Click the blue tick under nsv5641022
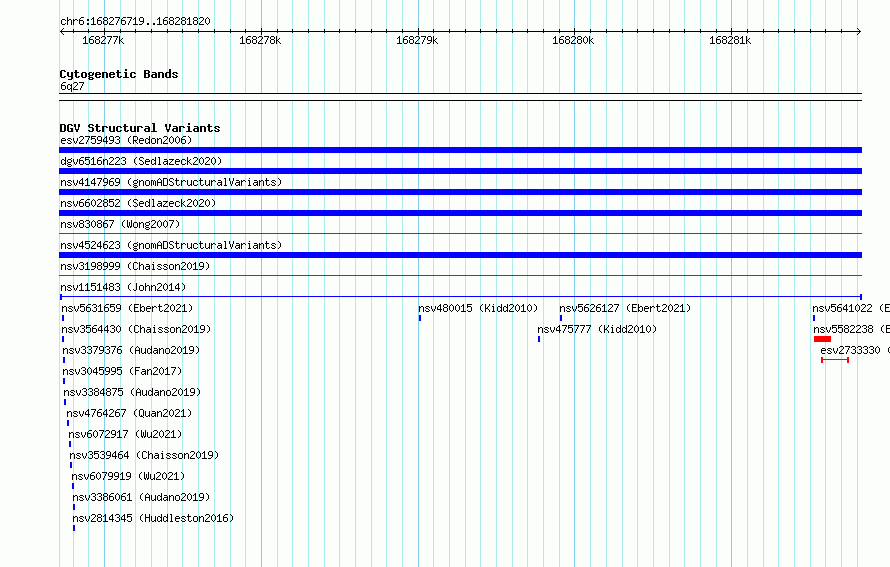The height and width of the screenshot is (567, 890). click(x=814, y=318)
